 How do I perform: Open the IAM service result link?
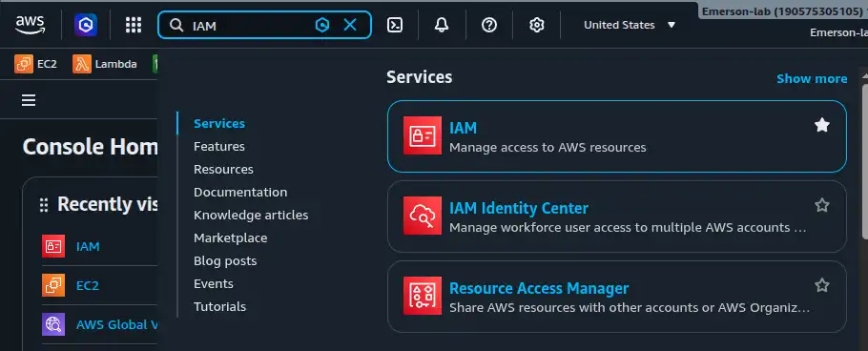[x=463, y=128]
